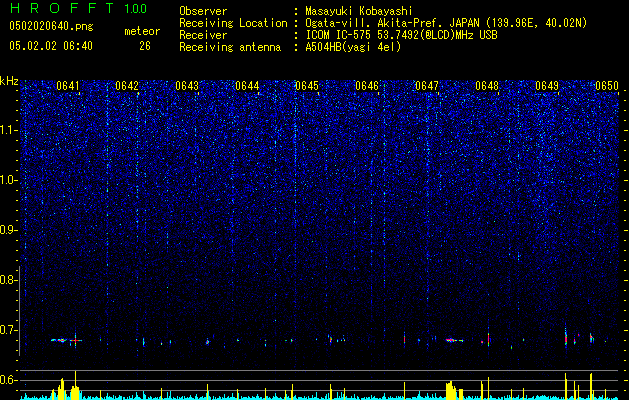Click receiver ICOM IC-575 53.7492 MHz text
The image size is (629, 400).
pyautogui.click(x=401, y=35)
